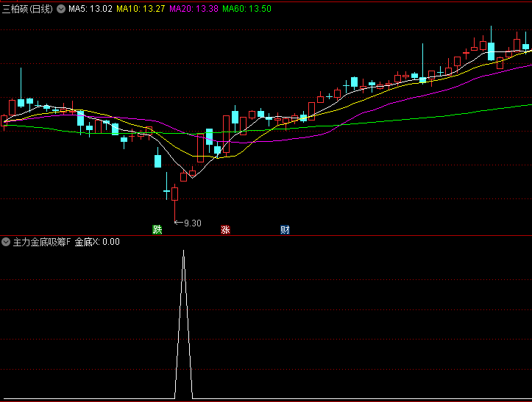Image resolution: width=532 pixels, height=402 pixels.
Task: Click the green 跌 event marker icon
Action: point(157,229)
